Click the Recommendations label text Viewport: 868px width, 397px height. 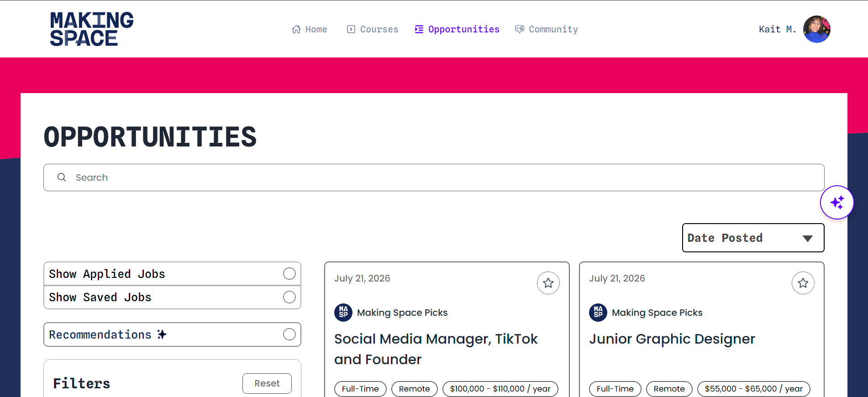click(100, 334)
